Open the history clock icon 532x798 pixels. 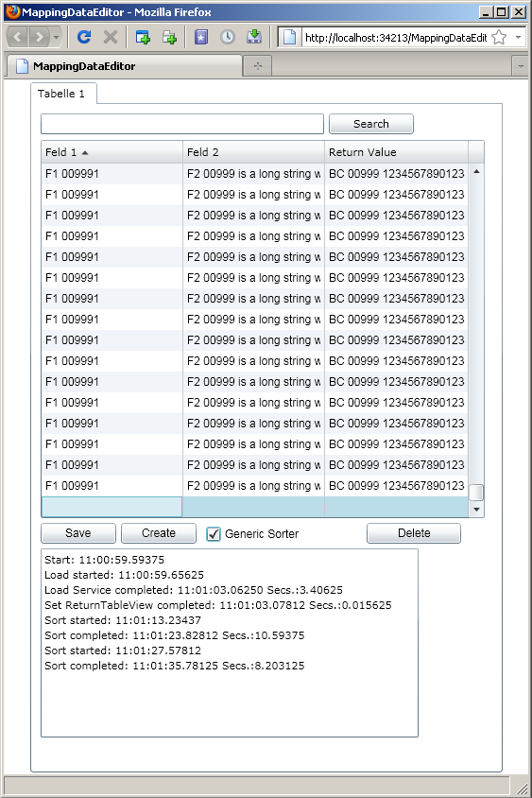coord(228,37)
